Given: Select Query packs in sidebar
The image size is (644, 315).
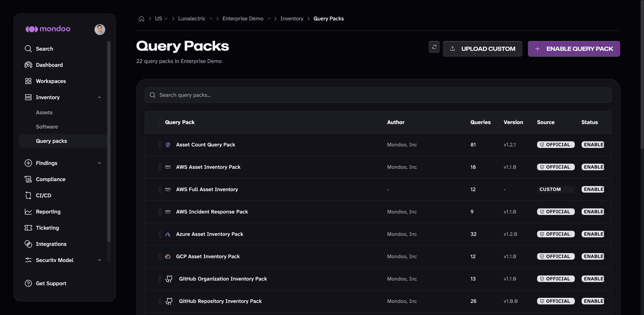Looking at the screenshot, I should (x=63, y=141).
